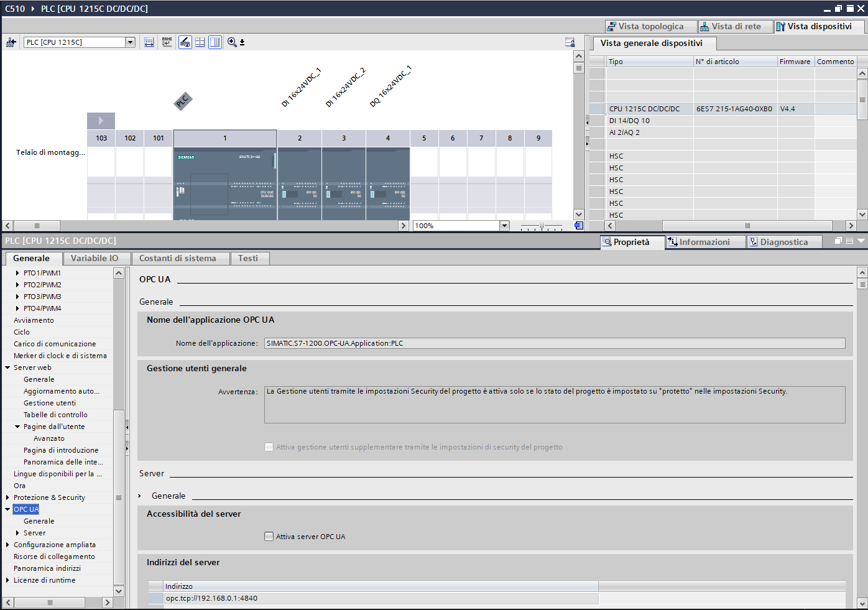Toggle the horizontal split editor icon
The height and width of the screenshot is (610, 868).
point(200,42)
